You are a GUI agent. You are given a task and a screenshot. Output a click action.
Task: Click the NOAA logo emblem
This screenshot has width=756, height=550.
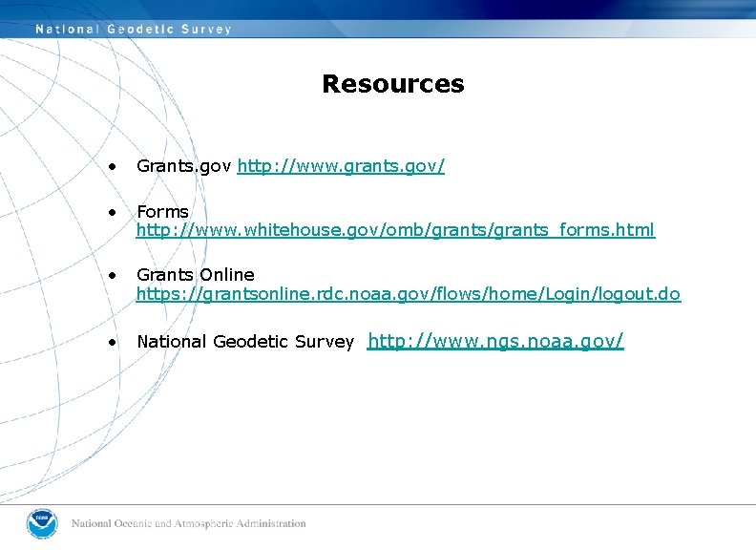tap(42, 524)
